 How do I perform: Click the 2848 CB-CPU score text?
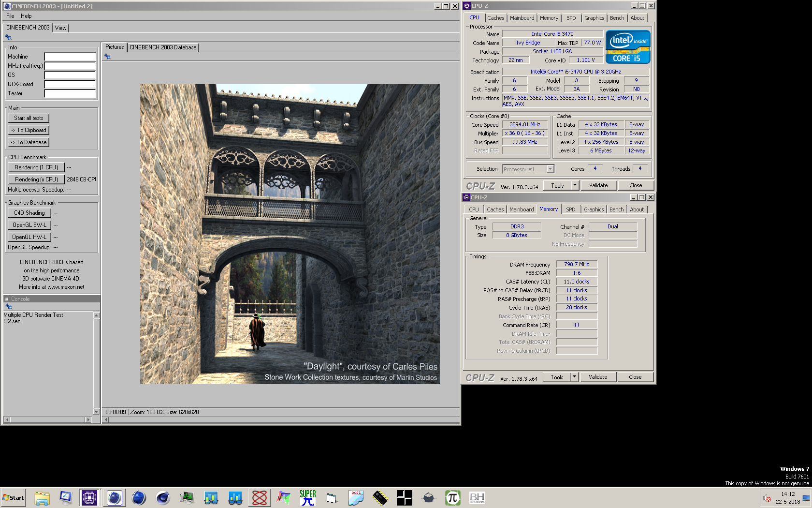click(81, 179)
